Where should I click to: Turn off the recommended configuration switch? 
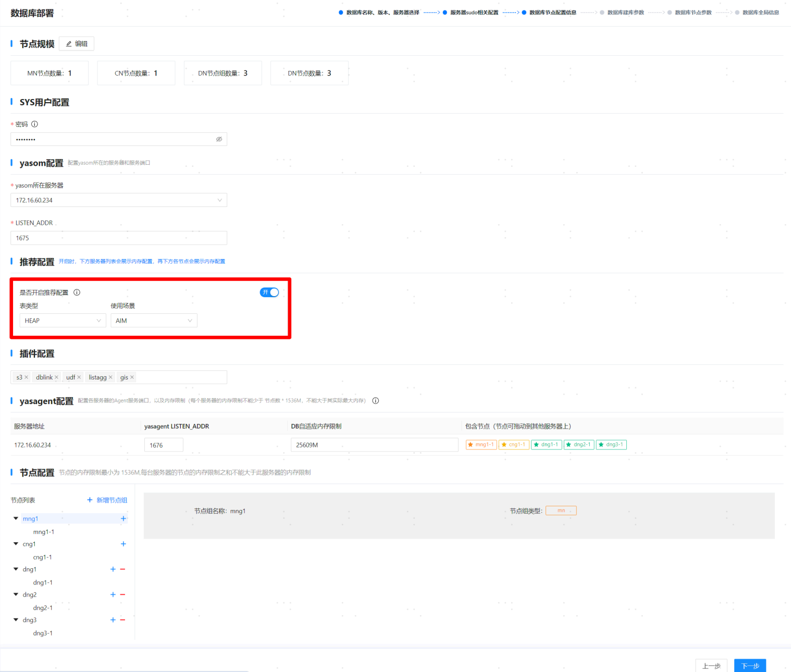point(269,292)
